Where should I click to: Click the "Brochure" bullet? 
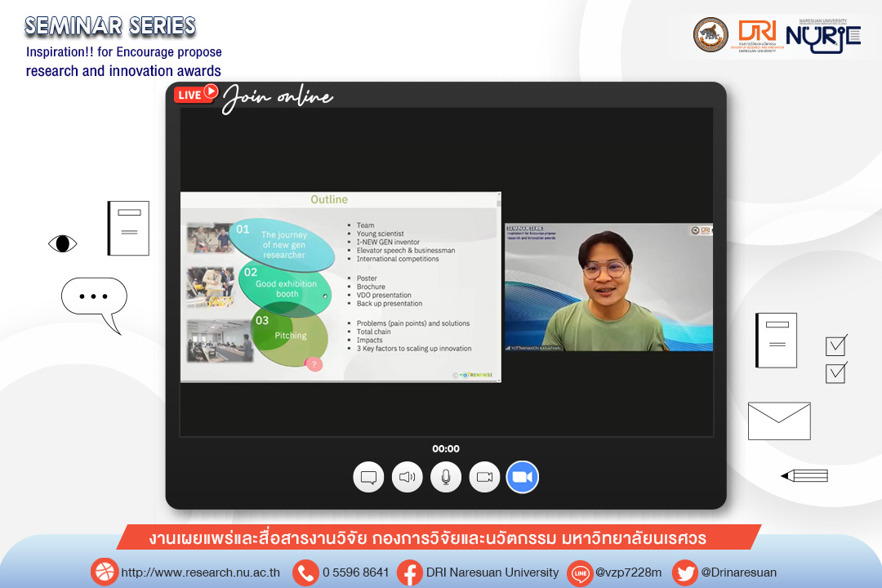pos(371,287)
